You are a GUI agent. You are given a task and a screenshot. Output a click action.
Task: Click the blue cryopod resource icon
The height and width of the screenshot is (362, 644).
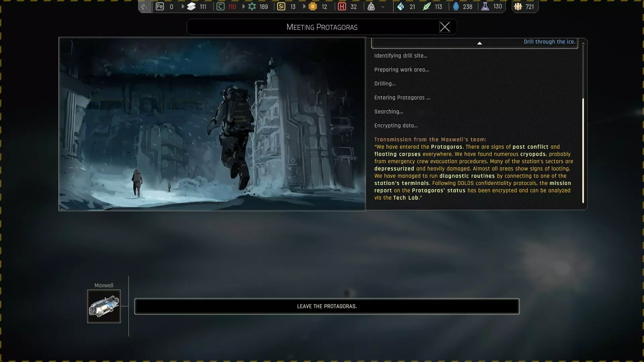point(456,6)
